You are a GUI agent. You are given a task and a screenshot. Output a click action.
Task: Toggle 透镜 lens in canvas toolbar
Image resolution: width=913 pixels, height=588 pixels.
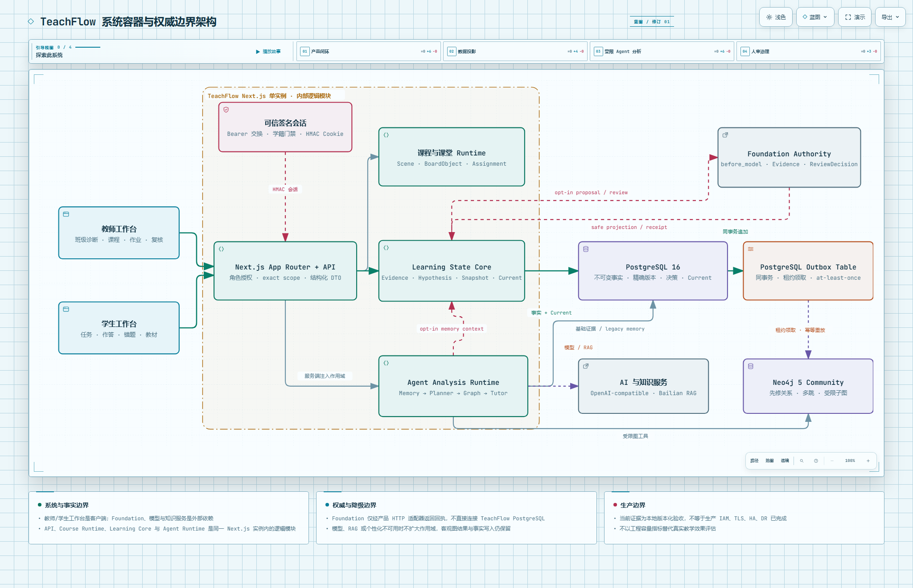pos(785,461)
